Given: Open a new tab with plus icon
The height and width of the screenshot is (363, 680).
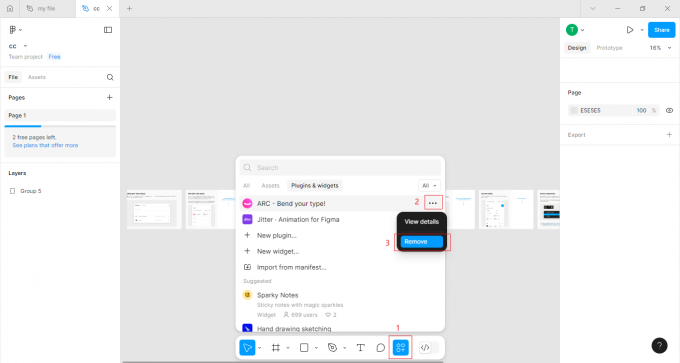Looking at the screenshot, I should [129, 8].
